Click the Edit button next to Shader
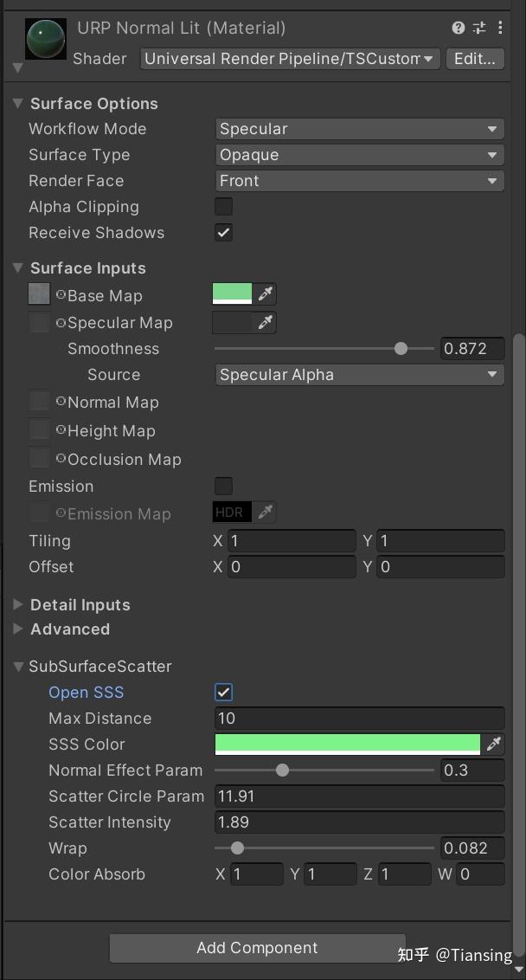The width and height of the screenshot is (526, 980). pos(475,58)
